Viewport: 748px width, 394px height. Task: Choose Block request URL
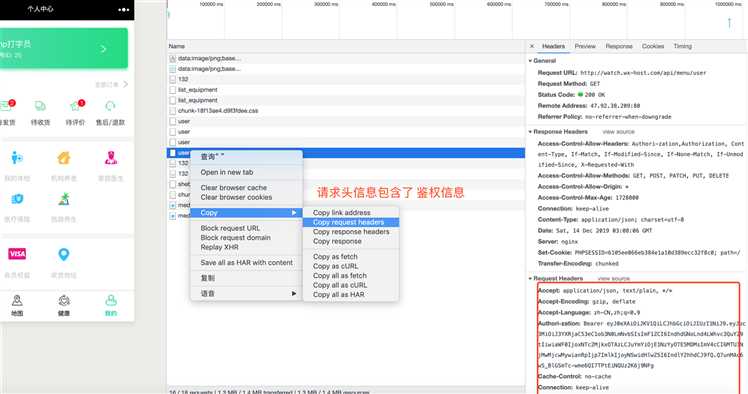pos(246,228)
